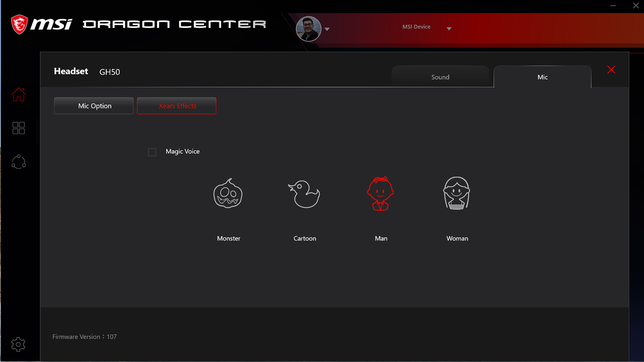Screen dimensions: 644x362
Task: Open the MSI Device dropdown arrow
Action: tap(449, 29)
